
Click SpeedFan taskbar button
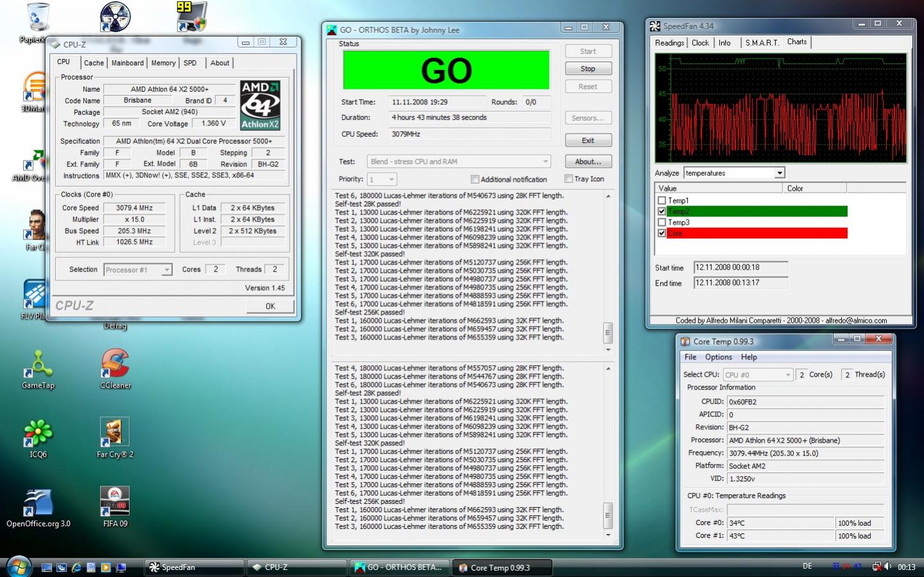pos(193,567)
